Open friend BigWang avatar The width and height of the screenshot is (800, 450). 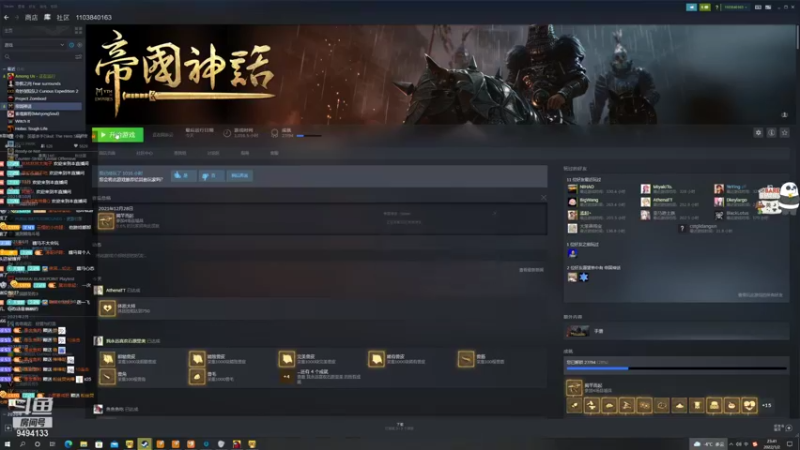coord(572,202)
